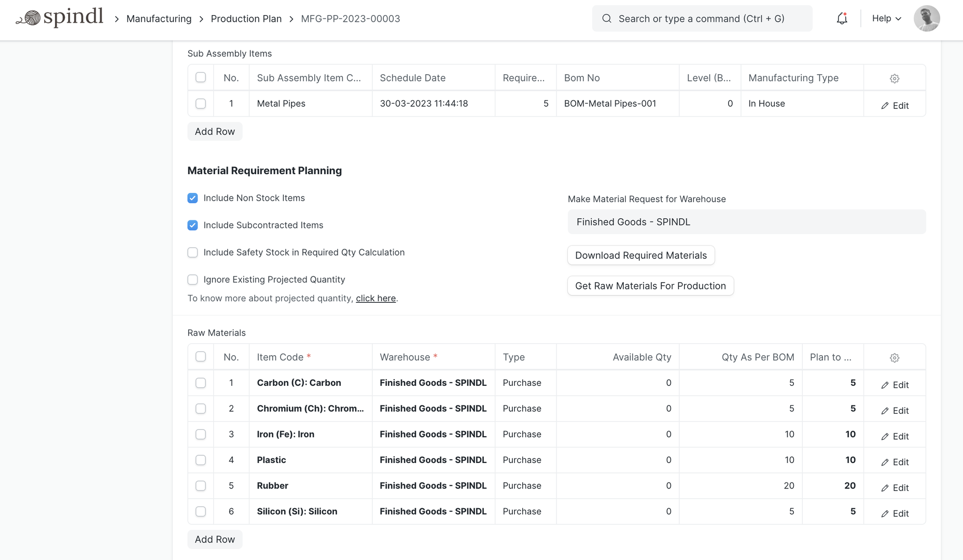The image size is (963, 560).
Task: Open the Production Plan breadcrumb
Action: click(246, 19)
